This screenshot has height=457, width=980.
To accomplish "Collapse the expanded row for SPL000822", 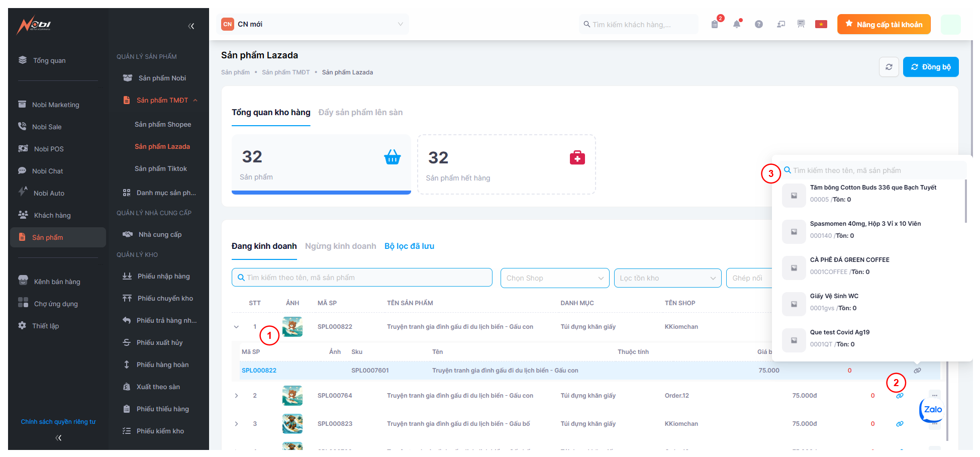I will (236, 327).
